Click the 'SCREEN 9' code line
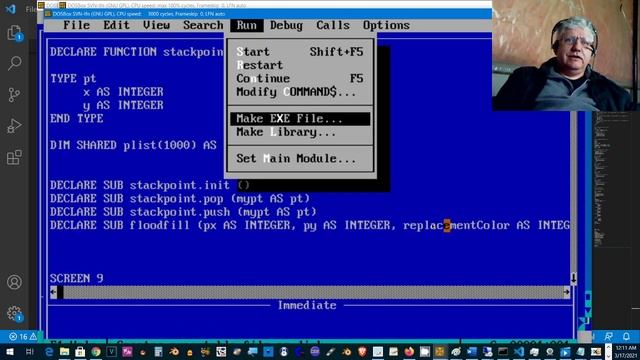Image resolution: width=640 pixels, height=360 pixels. coord(76,278)
